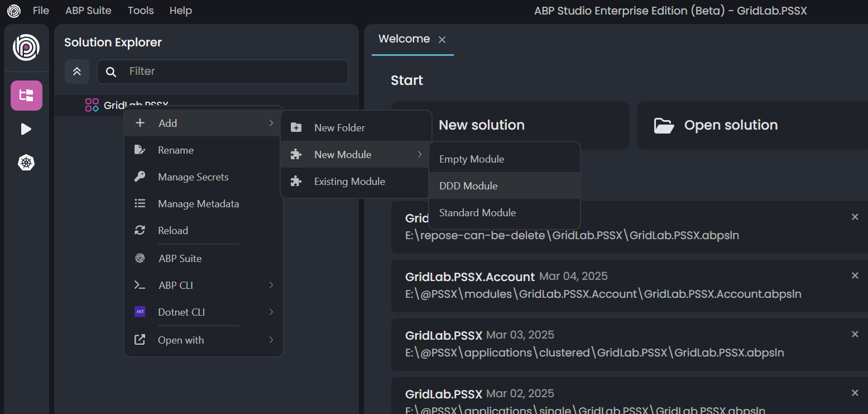This screenshot has width=868, height=414.
Task: Click the puzzle icon beside New Module
Action: tap(296, 154)
